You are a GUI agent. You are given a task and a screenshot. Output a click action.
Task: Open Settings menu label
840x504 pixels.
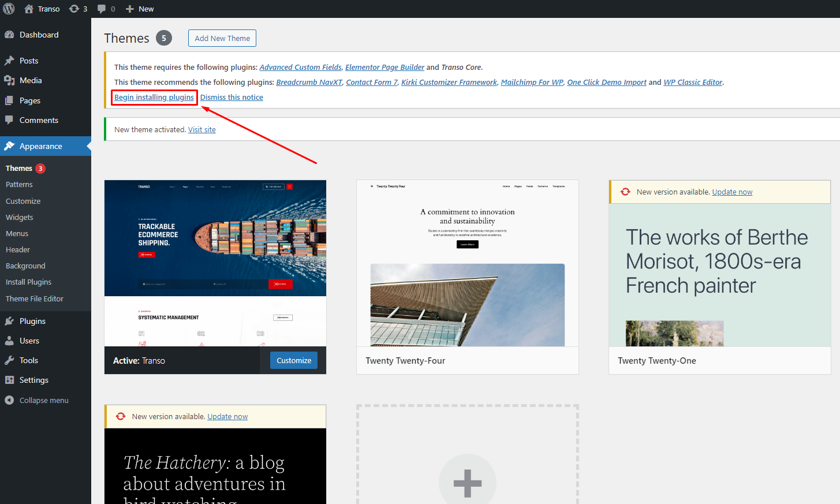(34, 380)
